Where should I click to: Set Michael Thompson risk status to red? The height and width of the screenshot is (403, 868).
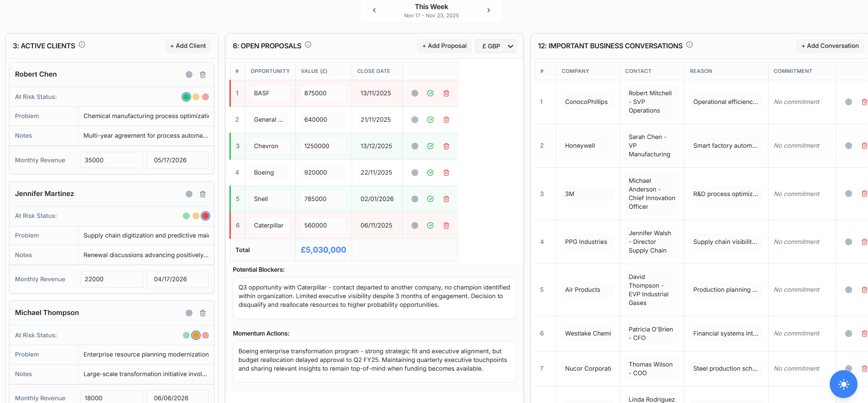coord(205,336)
